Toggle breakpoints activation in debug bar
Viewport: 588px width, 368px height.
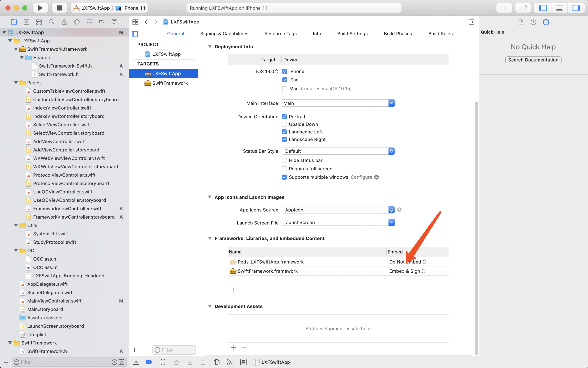click(149, 362)
